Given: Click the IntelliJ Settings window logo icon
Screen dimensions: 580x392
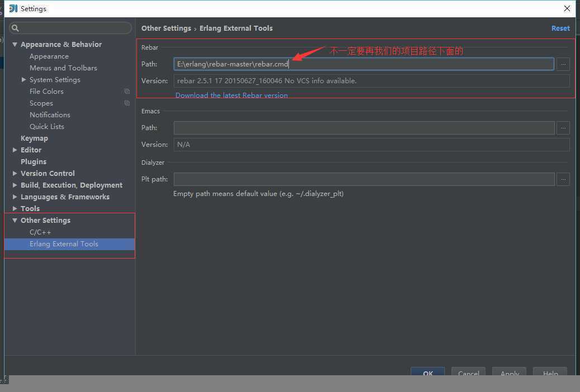Looking at the screenshot, I should point(13,8).
